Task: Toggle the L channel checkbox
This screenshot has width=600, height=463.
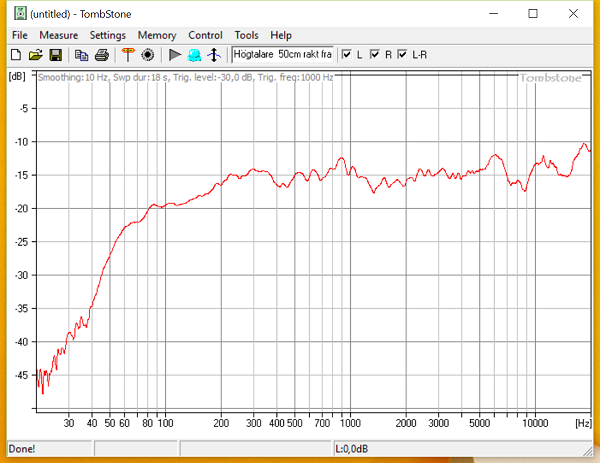Action: click(x=347, y=54)
